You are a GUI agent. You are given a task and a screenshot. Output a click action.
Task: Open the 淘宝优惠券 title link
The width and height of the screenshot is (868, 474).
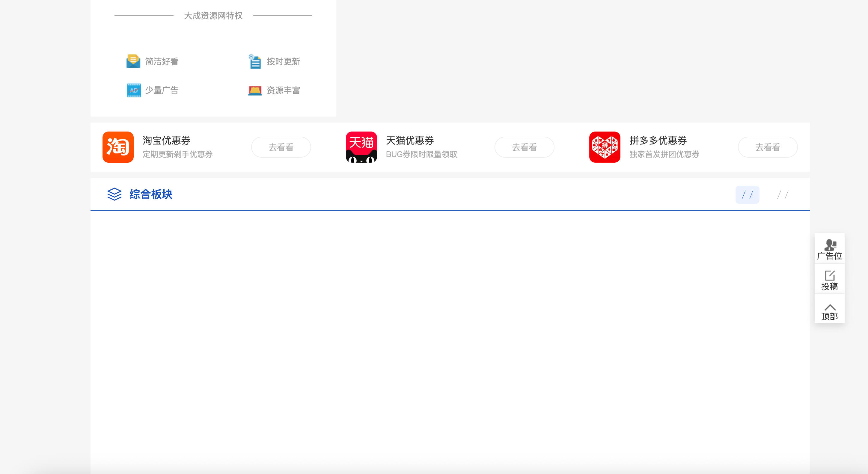(166, 140)
